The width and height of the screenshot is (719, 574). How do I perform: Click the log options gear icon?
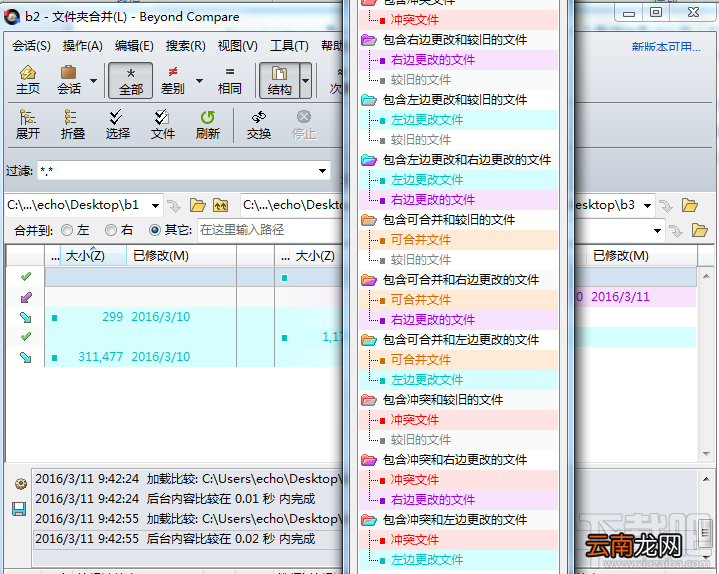coord(21,484)
